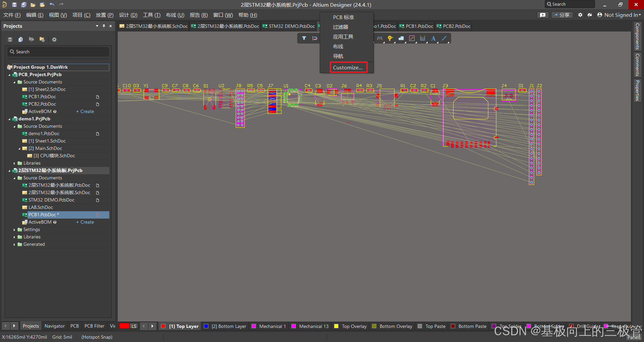Close the Projects panel
The image size is (644, 342).
click(x=110, y=26)
